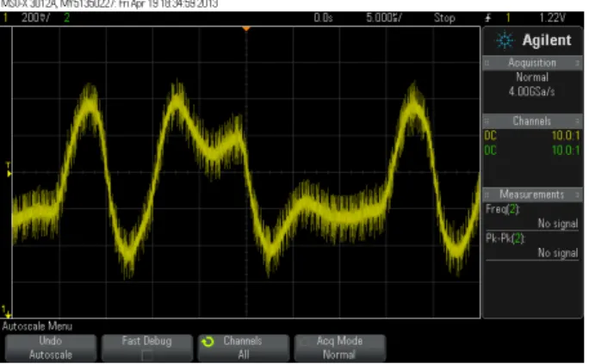The image size is (589, 364).
Task: Open the Channels All softkey
Action: pyautogui.click(x=244, y=348)
